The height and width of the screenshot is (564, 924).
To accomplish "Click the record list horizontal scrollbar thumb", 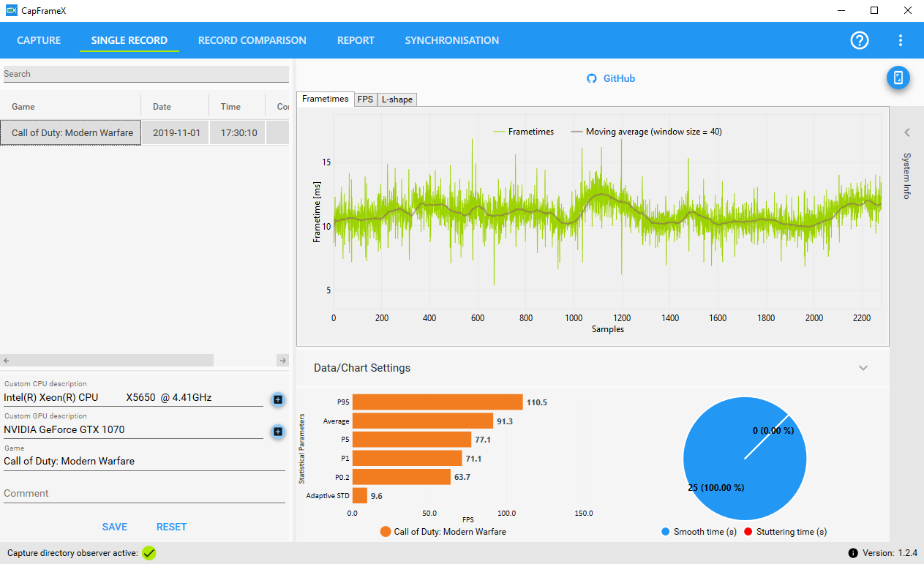I will 113,360.
